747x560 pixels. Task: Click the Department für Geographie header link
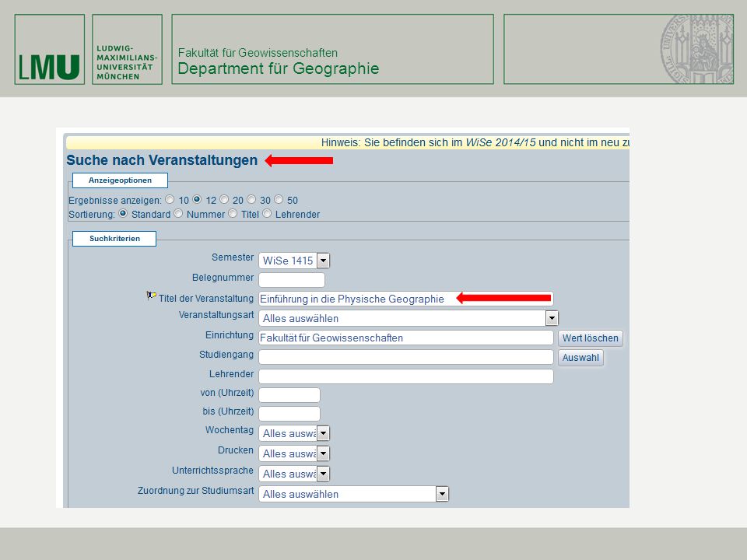coord(279,68)
